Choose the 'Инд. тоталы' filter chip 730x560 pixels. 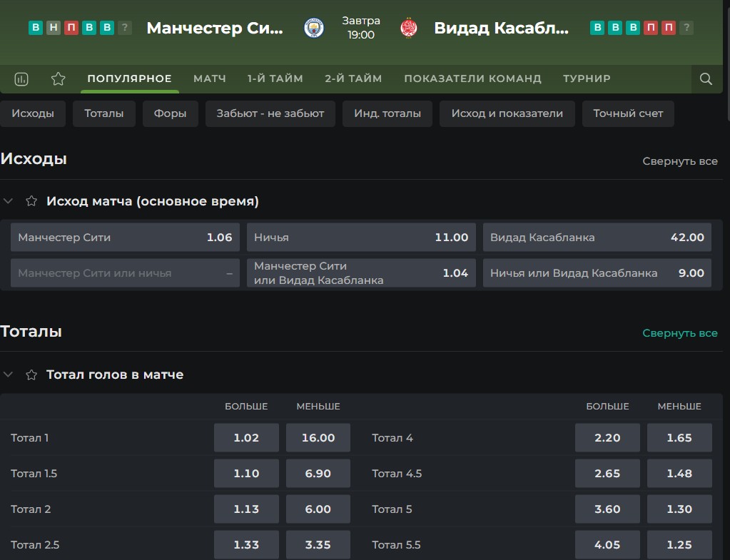pos(387,113)
